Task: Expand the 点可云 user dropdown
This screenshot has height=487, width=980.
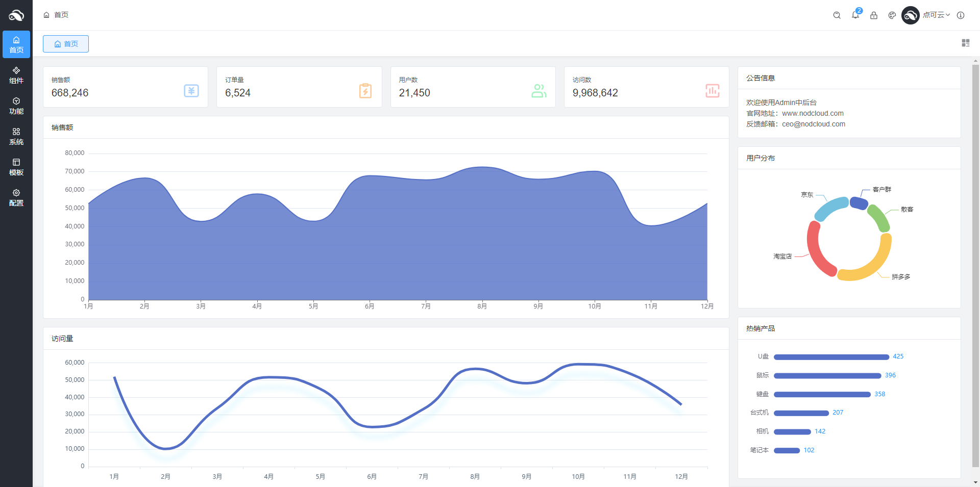Action: pyautogui.click(x=936, y=15)
